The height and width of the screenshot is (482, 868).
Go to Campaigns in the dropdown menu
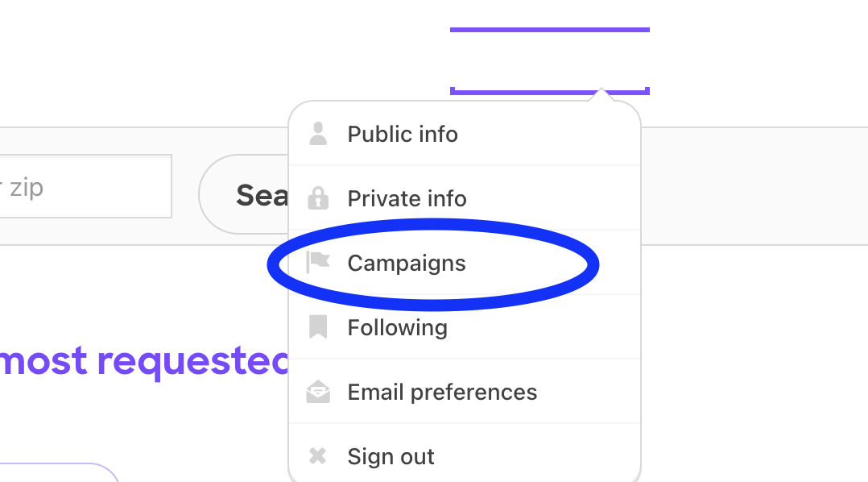click(x=407, y=263)
